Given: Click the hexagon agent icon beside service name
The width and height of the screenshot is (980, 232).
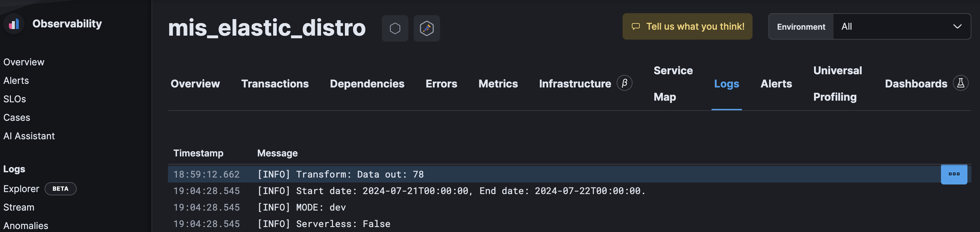Looking at the screenshot, I should pyautogui.click(x=395, y=28).
